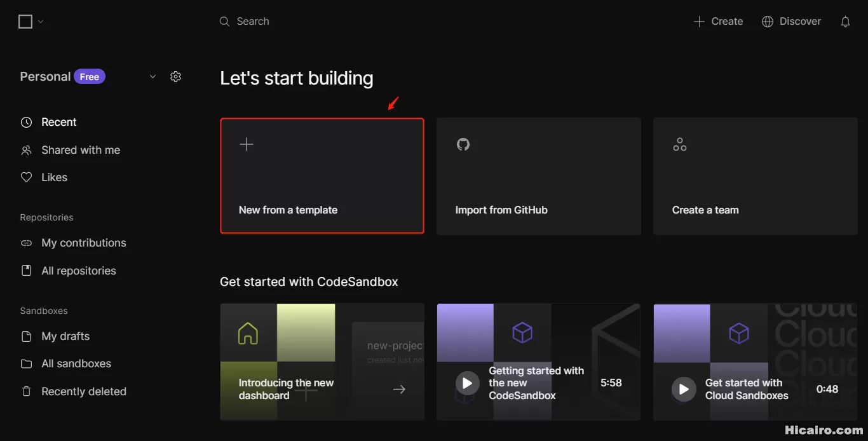Click the Sandboxes section heading
This screenshot has height=441, width=868.
click(x=44, y=311)
